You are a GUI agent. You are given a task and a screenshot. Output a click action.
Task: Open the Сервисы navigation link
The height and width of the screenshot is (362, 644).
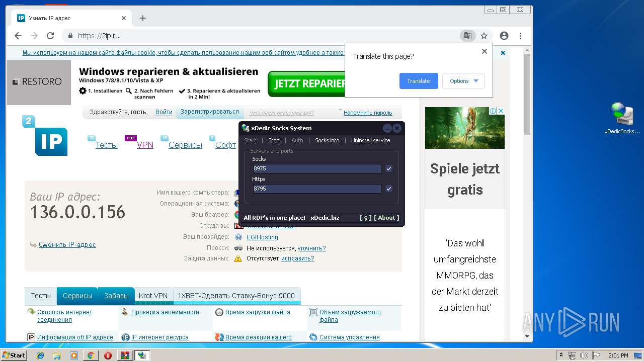pos(185,145)
